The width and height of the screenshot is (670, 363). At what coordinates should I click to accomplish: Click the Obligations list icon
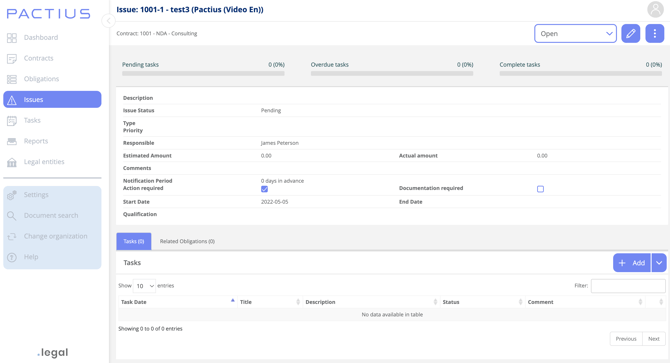(12, 79)
